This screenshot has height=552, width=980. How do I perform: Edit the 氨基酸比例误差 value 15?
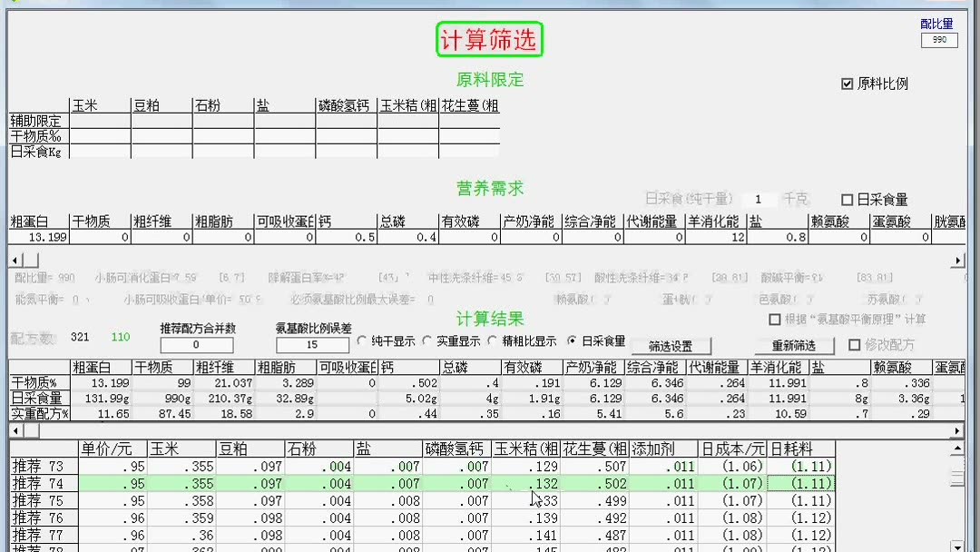pyautogui.click(x=312, y=345)
